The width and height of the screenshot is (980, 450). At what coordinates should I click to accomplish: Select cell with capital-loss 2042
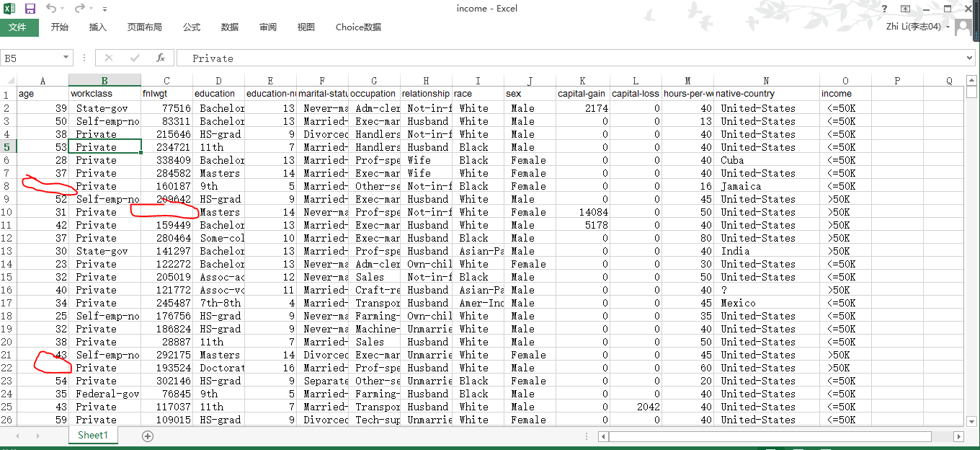pyautogui.click(x=636, y=407)
